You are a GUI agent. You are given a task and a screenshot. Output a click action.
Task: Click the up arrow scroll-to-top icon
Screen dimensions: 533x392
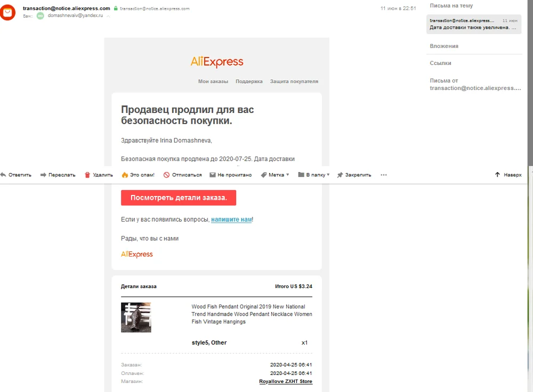point(497,175)
